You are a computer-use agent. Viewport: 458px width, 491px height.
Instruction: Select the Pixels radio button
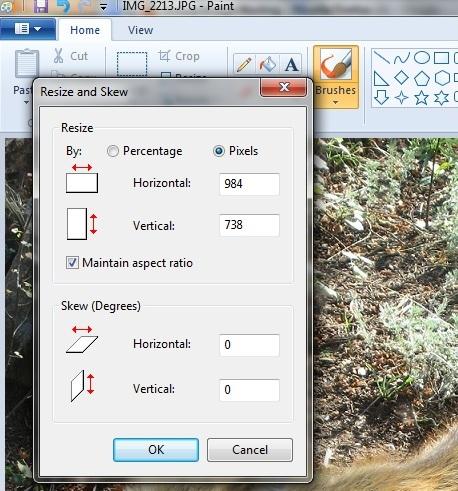tap(219, 151)
